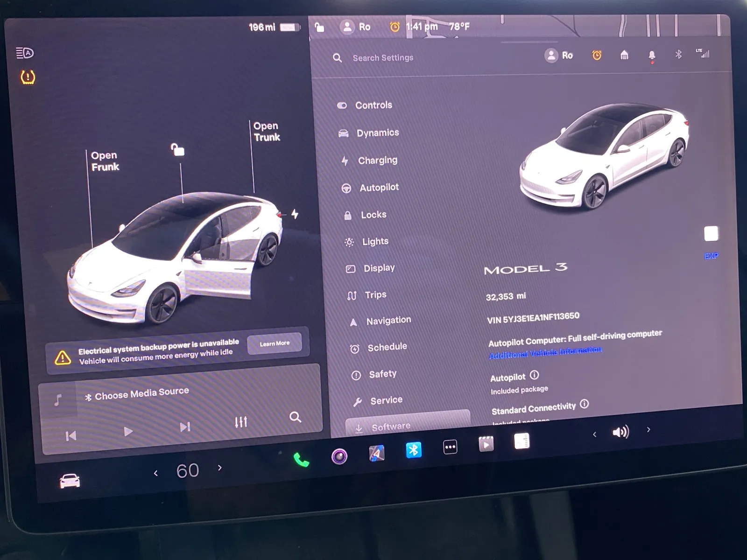The image size is (747, 560).
Task: Tap the lock icon in status bar
Action: (319, 27)
